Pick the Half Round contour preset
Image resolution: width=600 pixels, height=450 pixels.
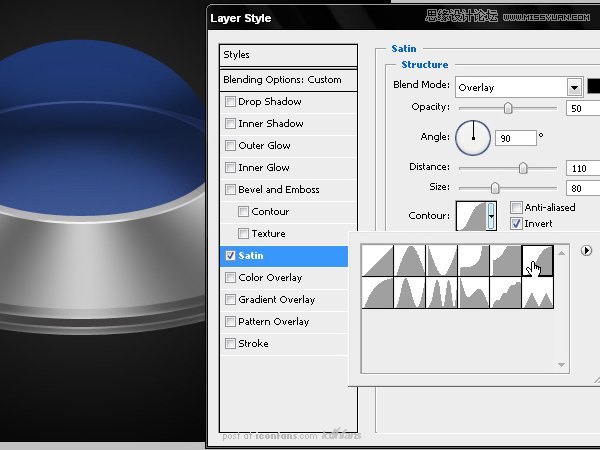[x=378, y=293]
